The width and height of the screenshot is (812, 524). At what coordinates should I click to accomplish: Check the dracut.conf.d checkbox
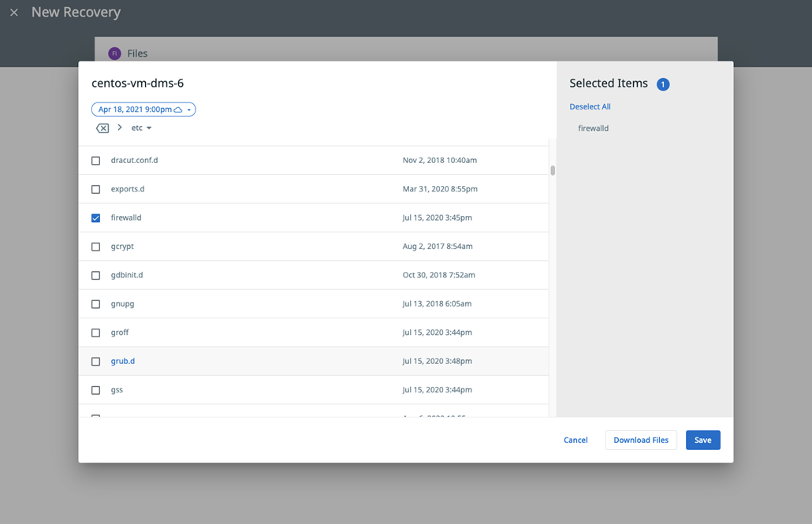(x=96, y=161)
